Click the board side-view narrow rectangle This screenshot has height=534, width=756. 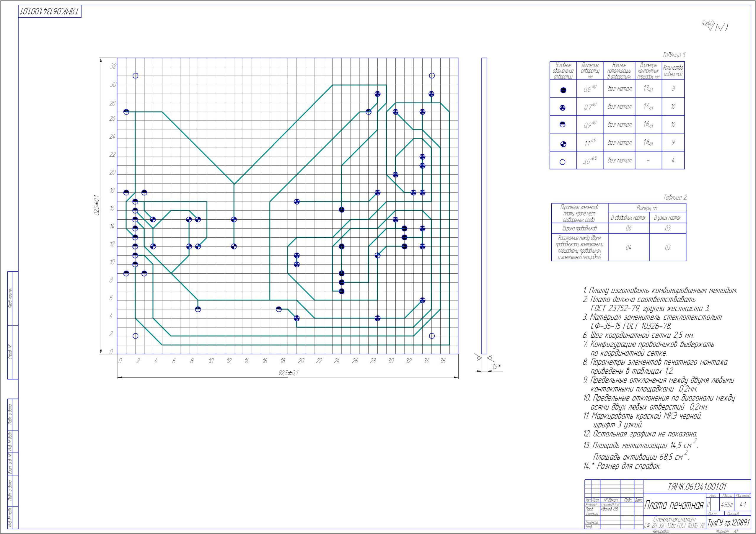click(484, 206)
